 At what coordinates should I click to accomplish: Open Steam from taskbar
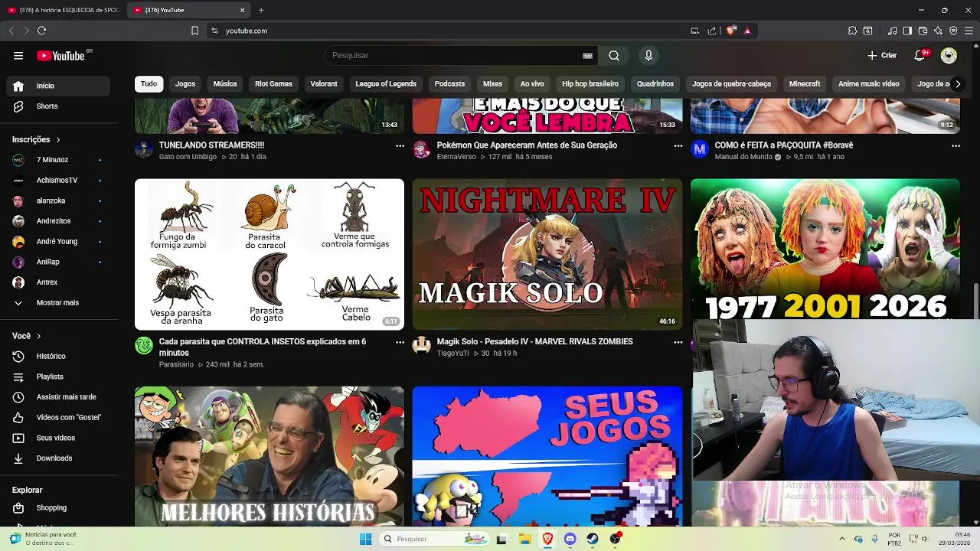point(593,539)
